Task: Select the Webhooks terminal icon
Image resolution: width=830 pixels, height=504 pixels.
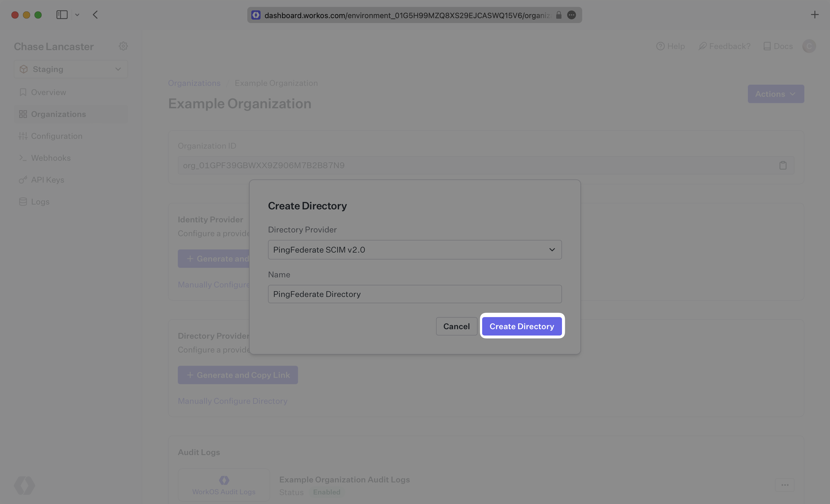Action: [23, 158]
